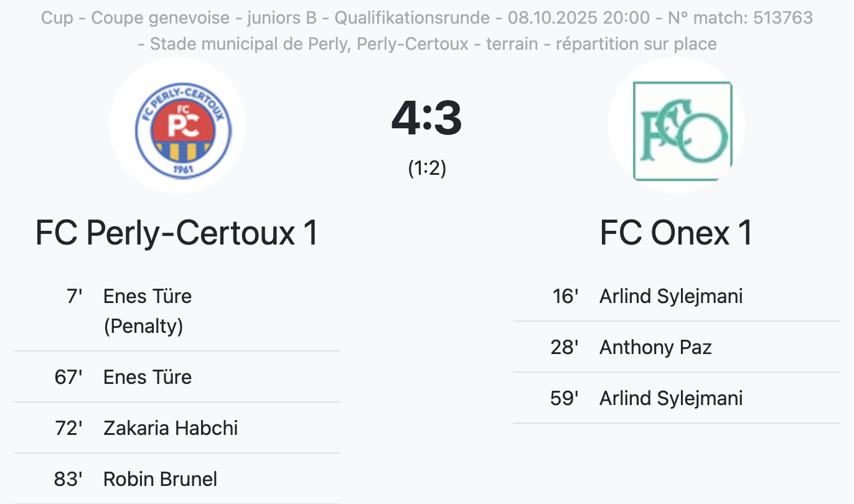The width and height of the screenshot is (854, 504).
Task: Click scorer Anthony Paz
Action: tap(655, 347)
